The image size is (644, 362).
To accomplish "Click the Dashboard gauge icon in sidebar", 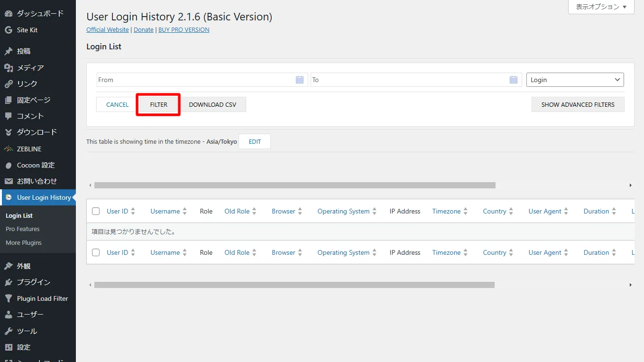I will click(x=8, y=14).
